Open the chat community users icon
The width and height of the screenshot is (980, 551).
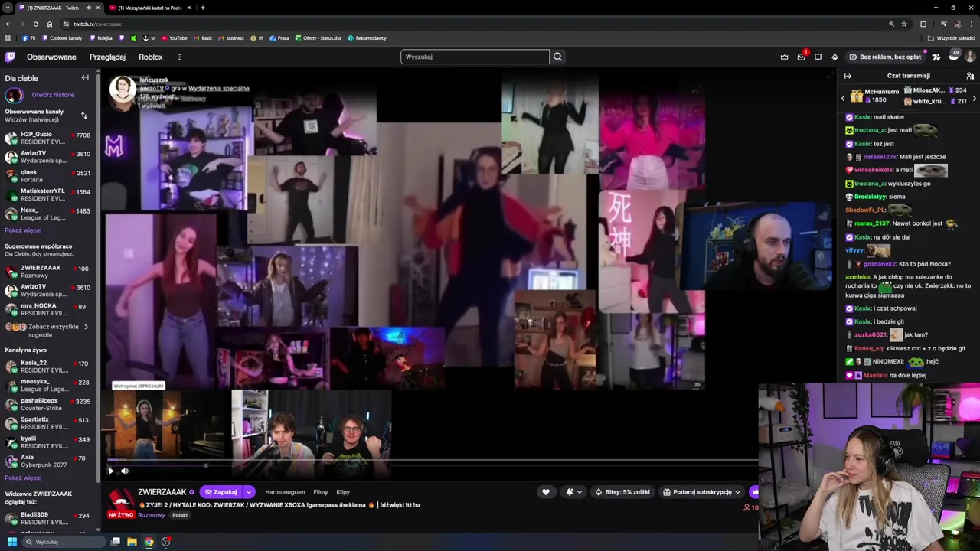970,76
